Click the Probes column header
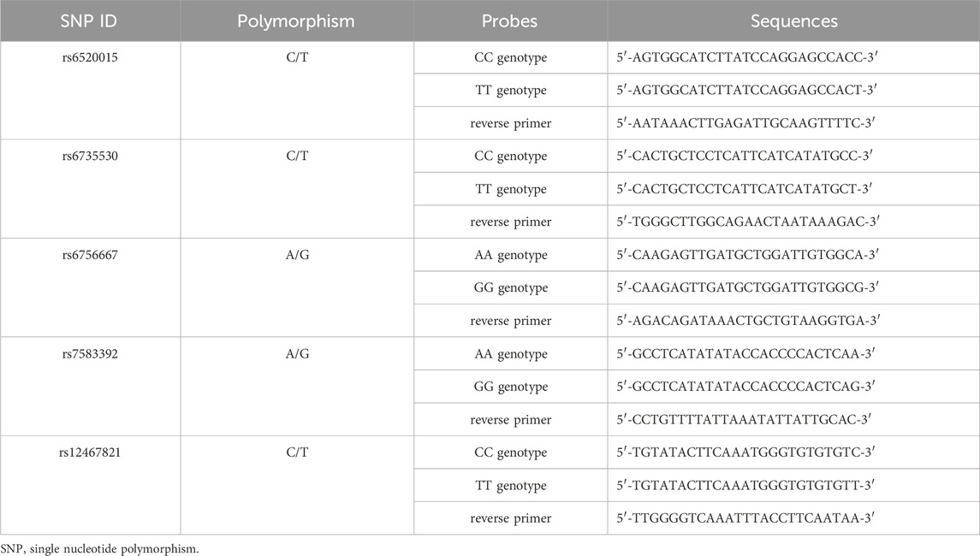980x556 pixels. 509,21
